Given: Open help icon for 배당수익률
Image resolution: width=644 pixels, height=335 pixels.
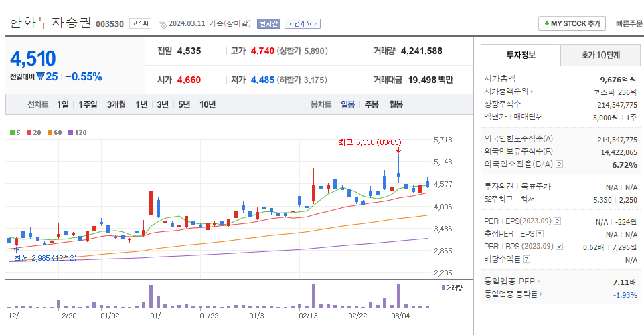Looking at the screenshot, I should click(x=527, y=259).
